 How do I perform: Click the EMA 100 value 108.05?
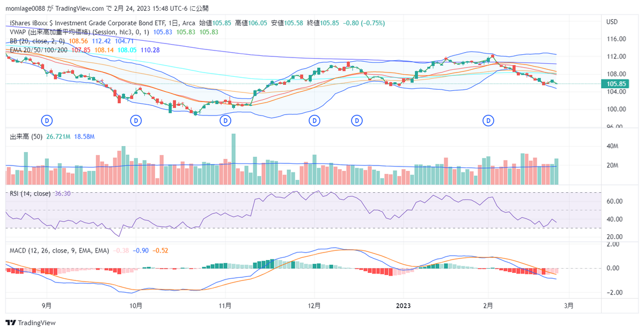127,49
